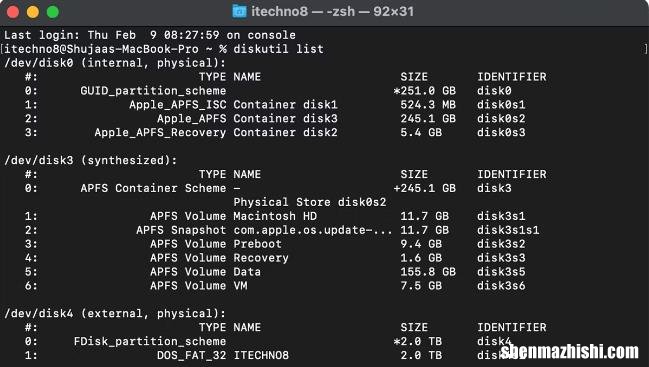
Task: Click '2.0 TB' size in ITECHNO8 row
Action: click(421, 355)
